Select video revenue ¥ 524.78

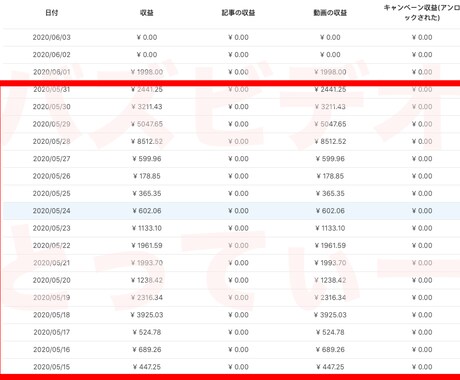pos(330,332)
